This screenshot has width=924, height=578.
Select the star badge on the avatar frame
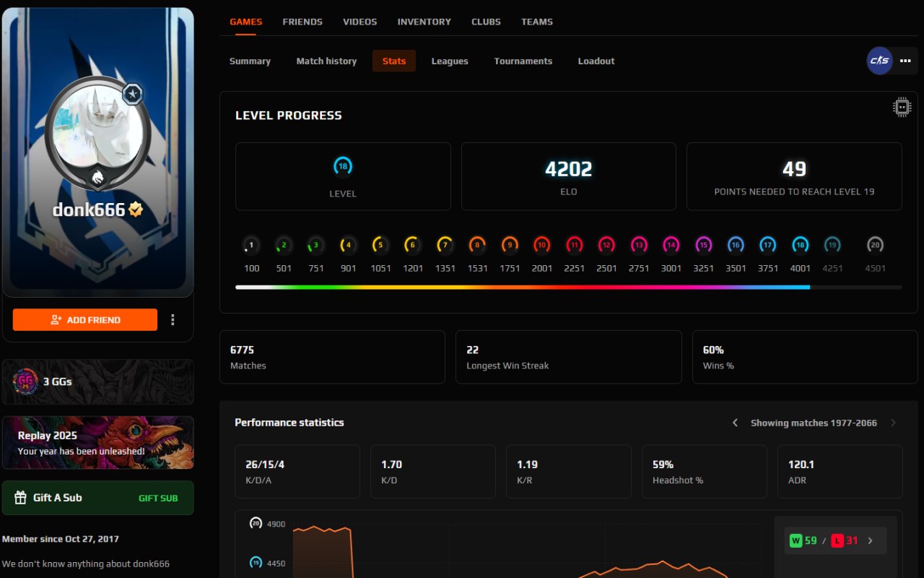(133, 94)
